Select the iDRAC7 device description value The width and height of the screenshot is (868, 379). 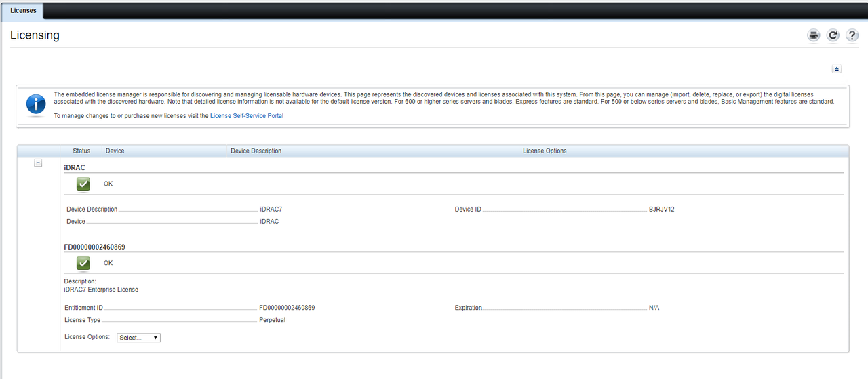tap(271, 210)
